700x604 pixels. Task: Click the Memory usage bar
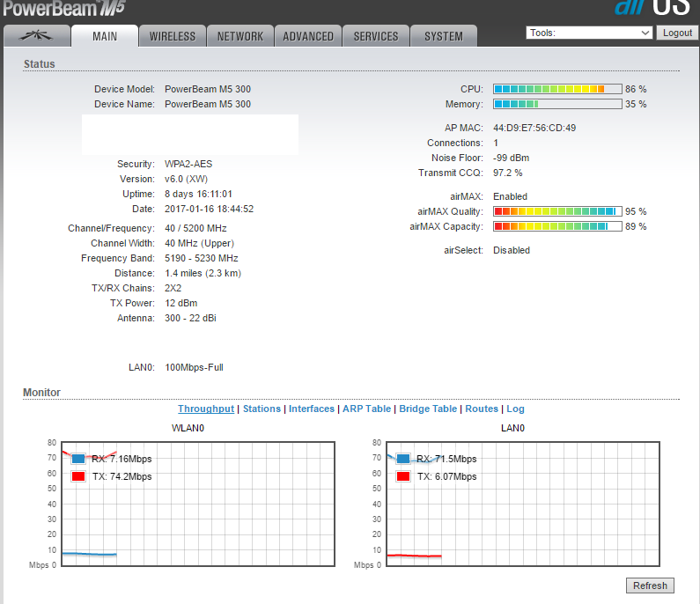click(557, 104)
